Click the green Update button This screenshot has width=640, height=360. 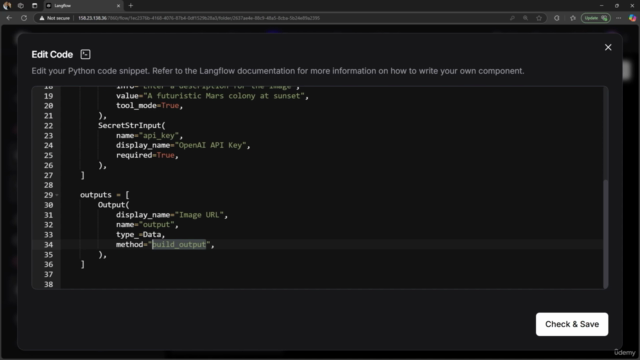[x=596, y=18]
